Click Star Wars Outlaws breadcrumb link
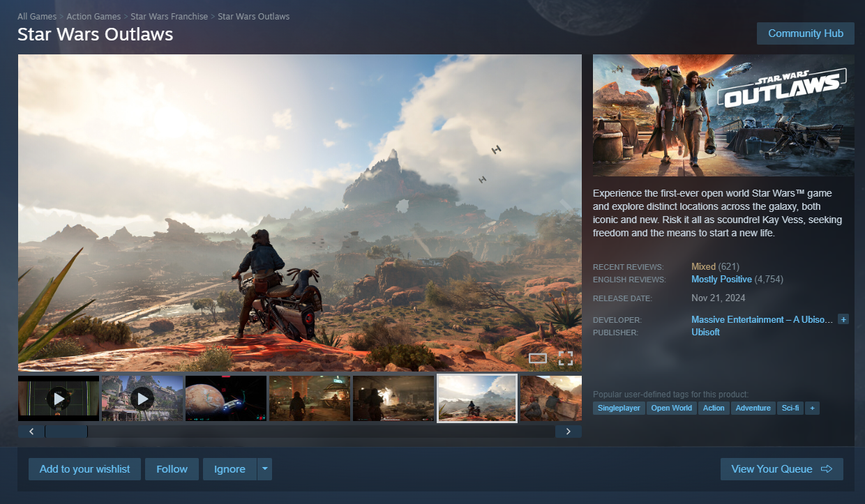 (253, 16)
